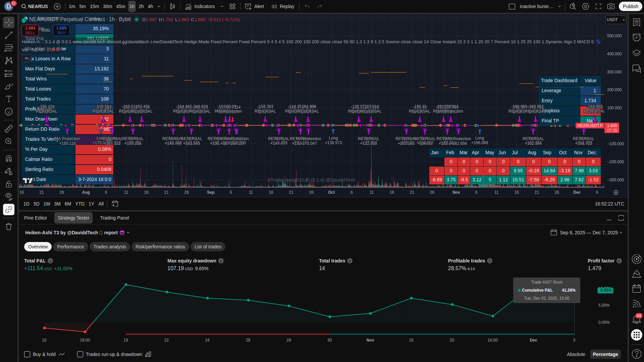Open the USDT currency dropdown
This screenshot has width=644, height=362.
pos(615,20)
